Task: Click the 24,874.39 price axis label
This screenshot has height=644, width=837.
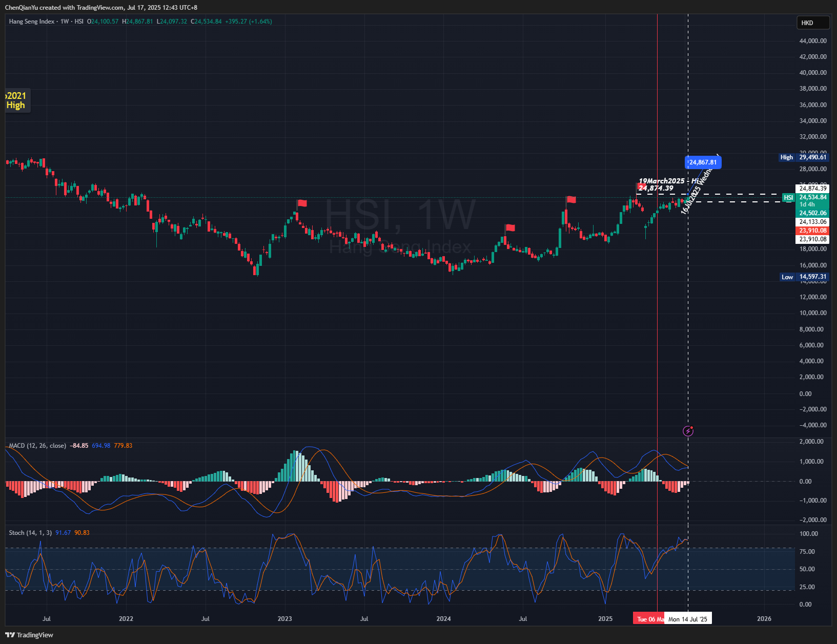Action: tap(812, 189)
